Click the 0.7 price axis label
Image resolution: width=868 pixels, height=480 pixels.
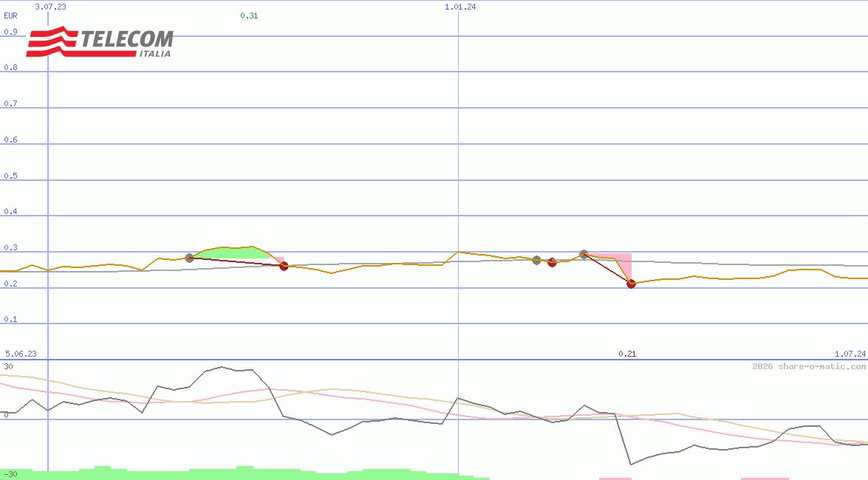point(10,103)
